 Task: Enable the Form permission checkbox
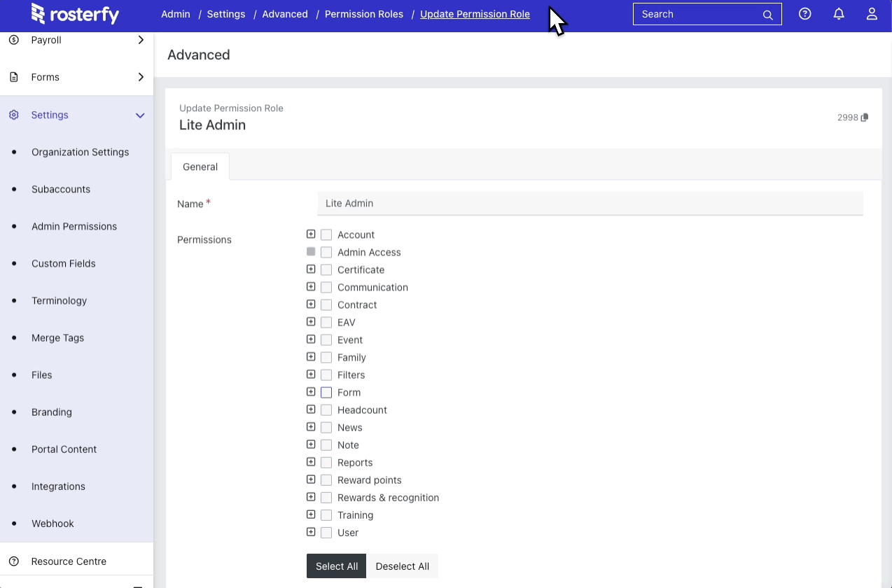coord(326,393)
